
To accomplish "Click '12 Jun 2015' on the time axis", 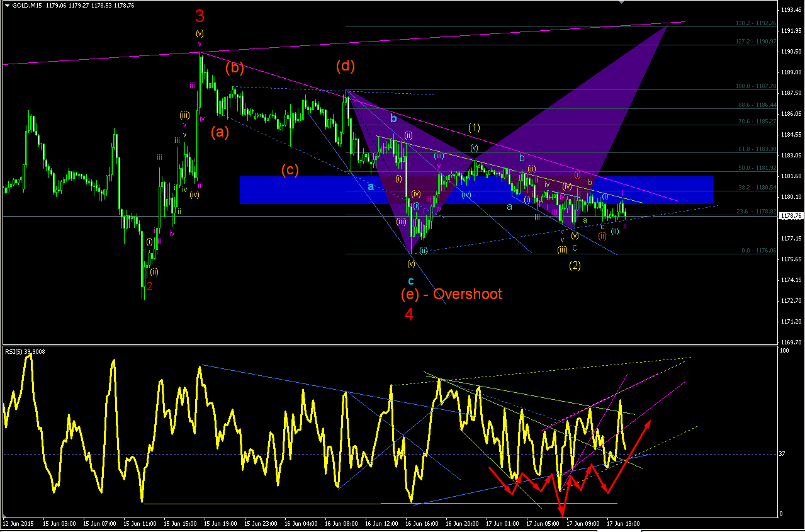I will [x=18, y=523].
